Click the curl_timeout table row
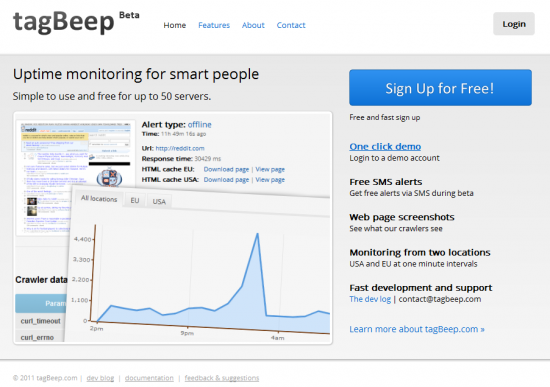 40,321
